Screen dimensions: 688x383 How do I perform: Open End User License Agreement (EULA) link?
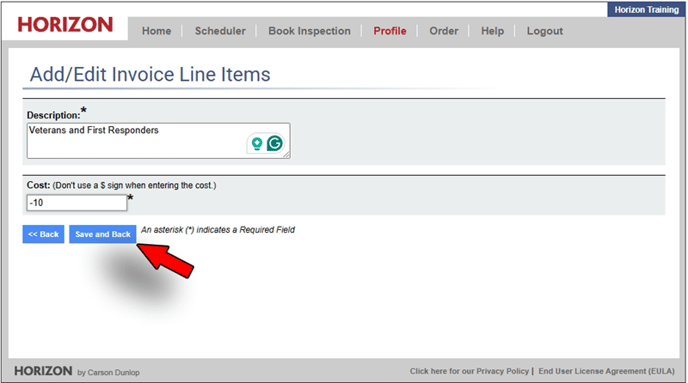(x=606, y=371)
